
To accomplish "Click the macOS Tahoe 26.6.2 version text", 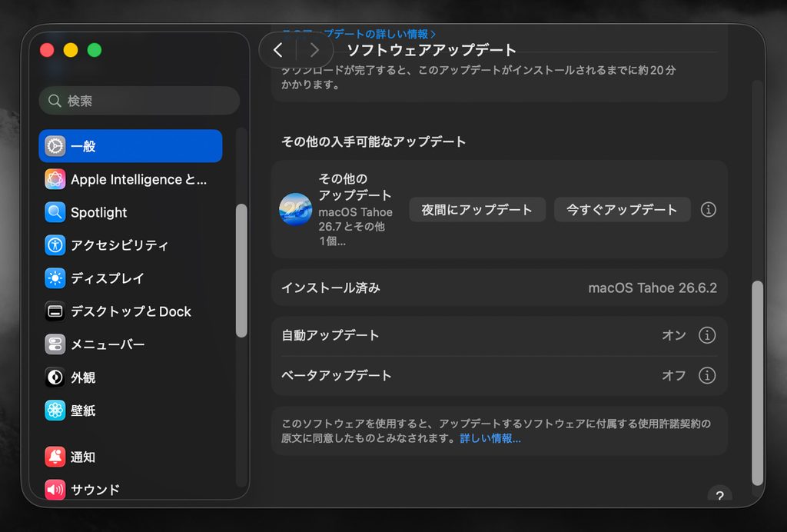I will pyautogui.click(x=653, y=288).
